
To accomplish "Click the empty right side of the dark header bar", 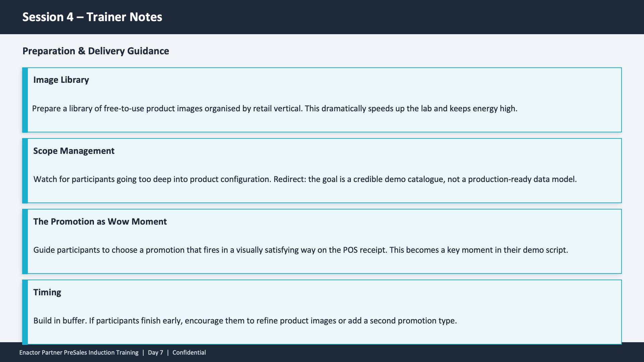I will [x=470, y=17].
